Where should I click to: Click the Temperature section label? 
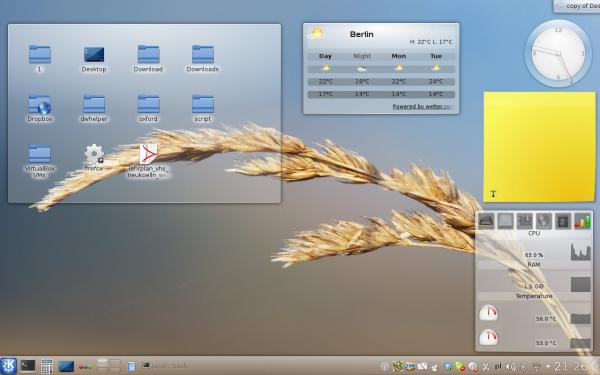(534, 296)
